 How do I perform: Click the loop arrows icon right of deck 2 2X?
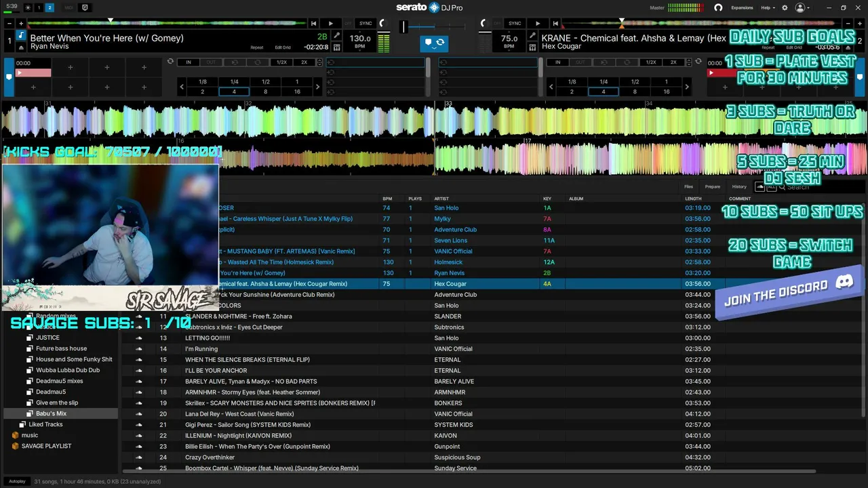[698, 62]
